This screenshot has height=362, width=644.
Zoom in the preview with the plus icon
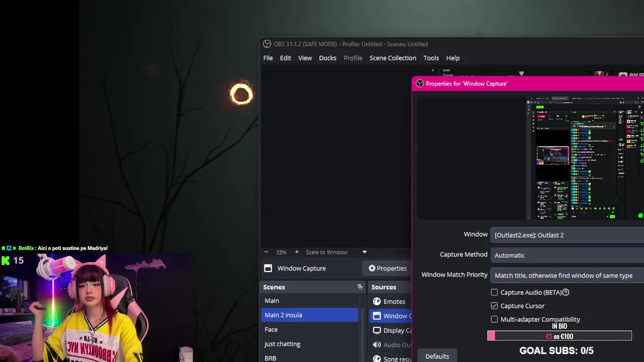[x=296, y=252]
